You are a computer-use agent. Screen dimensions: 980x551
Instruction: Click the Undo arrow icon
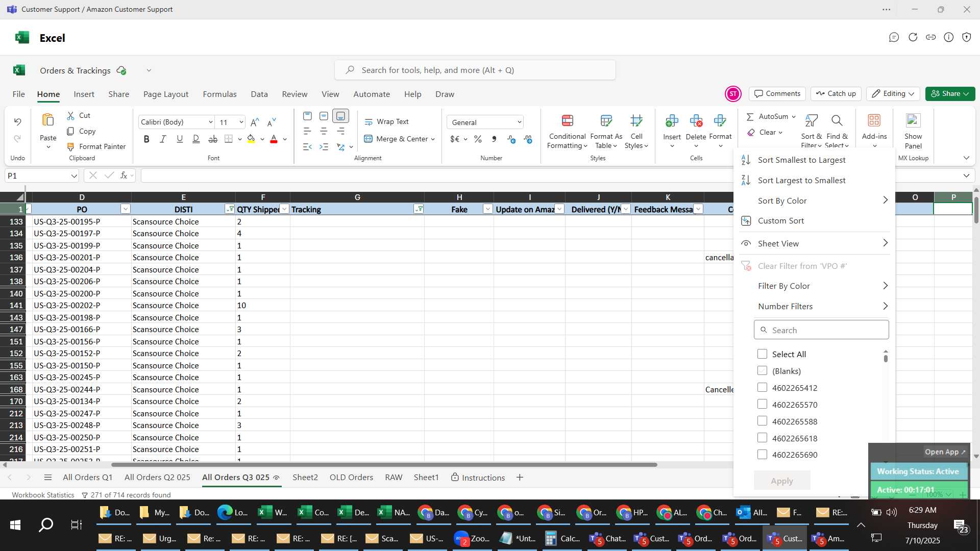[17, 122]
